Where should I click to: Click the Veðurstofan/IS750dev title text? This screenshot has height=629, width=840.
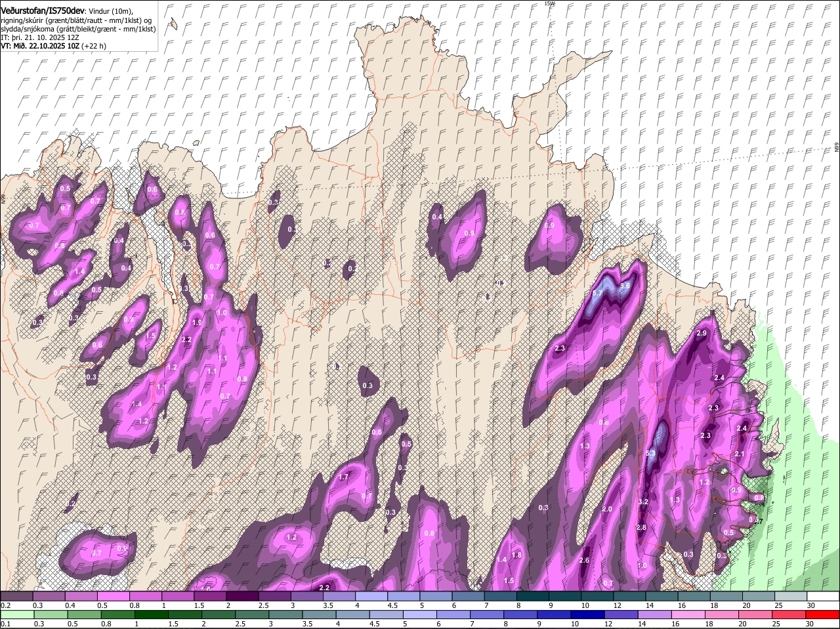tap(43, 11)
